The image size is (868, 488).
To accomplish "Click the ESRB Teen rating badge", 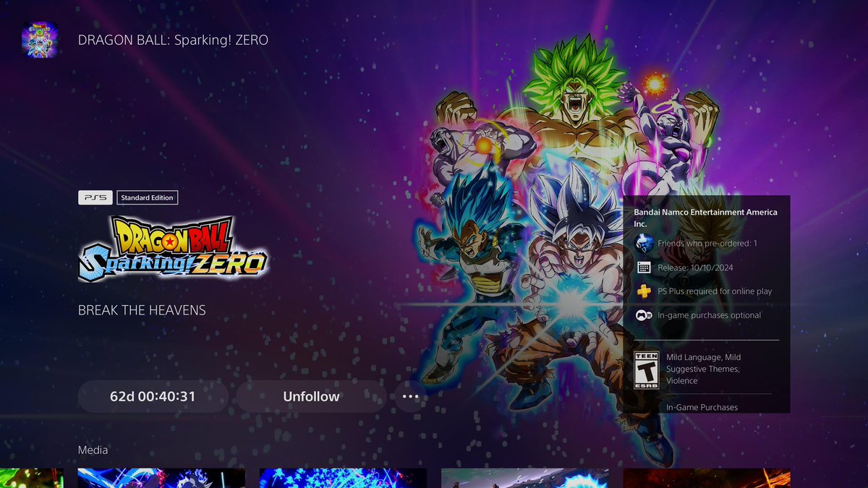I will tap(647, 369).
